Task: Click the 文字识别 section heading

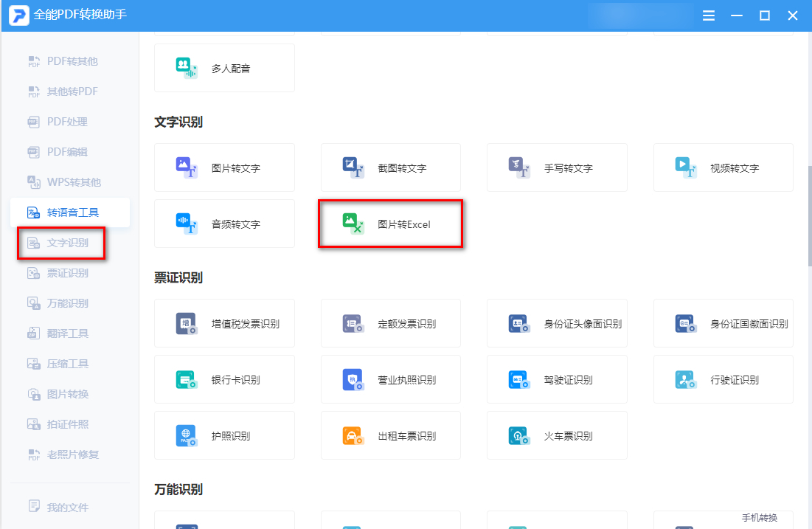Action: click(178, 122)
